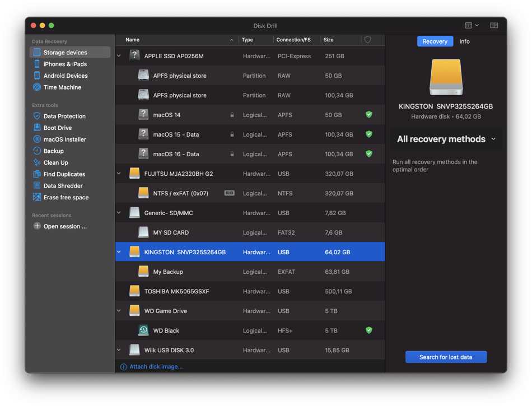Open iPhones & iPads section
The width and height of the screenshot is (532, 406).
[65, 64]
